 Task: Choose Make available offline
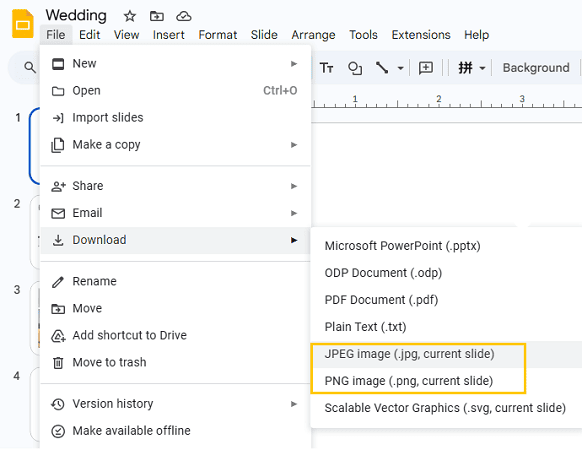point(175,431)
